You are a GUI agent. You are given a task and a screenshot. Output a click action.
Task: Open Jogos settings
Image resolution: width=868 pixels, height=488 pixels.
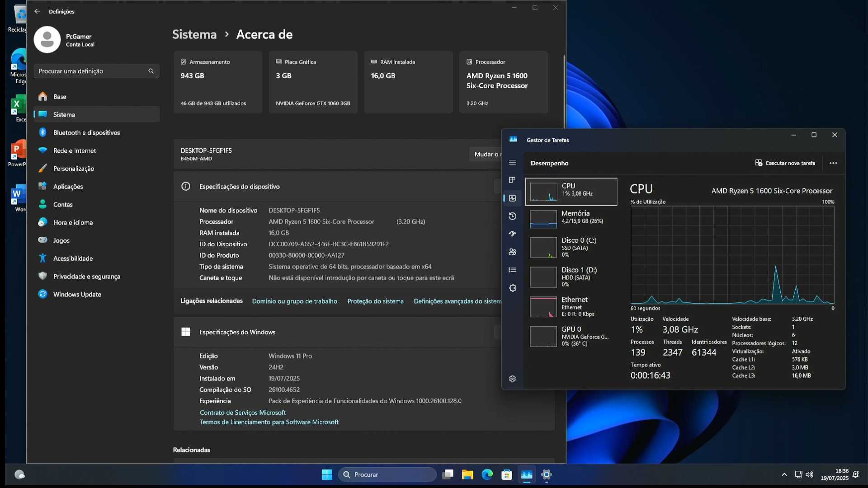point(96,240)
